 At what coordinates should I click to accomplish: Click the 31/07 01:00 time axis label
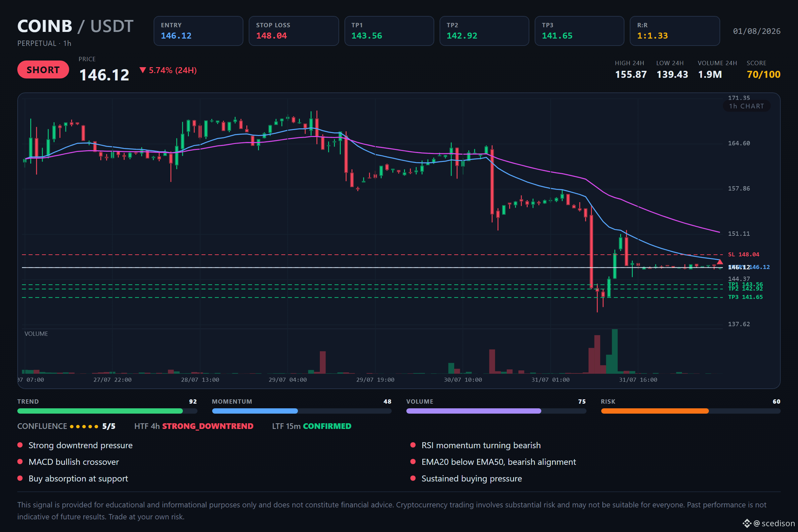coord(550,380)
